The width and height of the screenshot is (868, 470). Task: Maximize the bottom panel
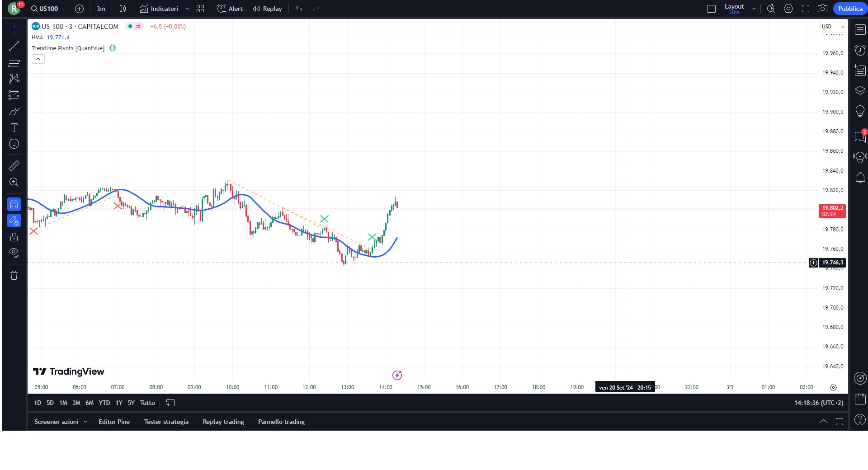(x=840, y=421)
